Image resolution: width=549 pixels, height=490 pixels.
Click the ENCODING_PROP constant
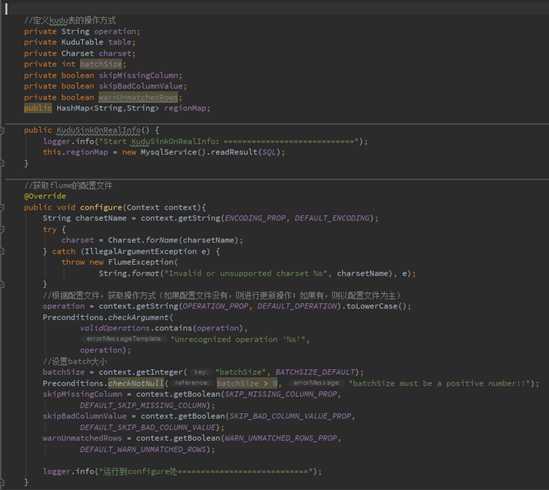click(255, 219)
